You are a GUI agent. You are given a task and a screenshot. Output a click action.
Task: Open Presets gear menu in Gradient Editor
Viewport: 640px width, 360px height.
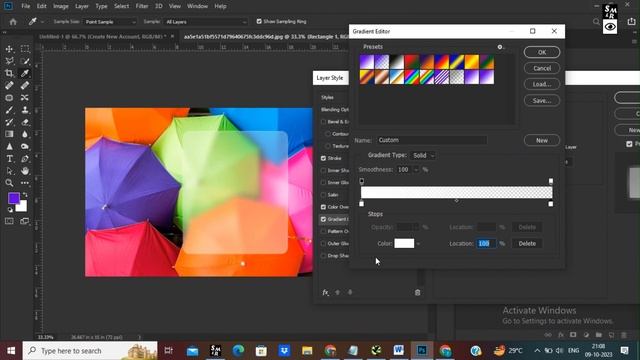tap(500, 47)
